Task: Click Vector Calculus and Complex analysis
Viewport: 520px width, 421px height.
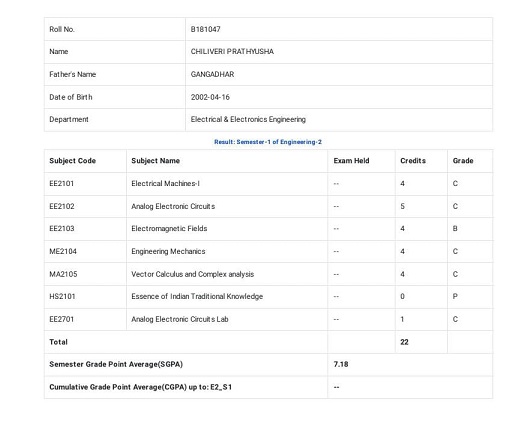Action: coord(193,274)
